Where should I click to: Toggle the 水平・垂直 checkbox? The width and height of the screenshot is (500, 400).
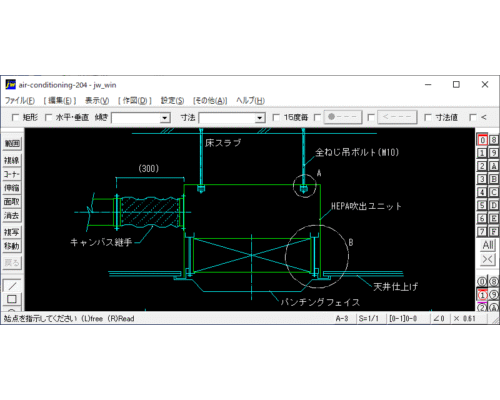[x=49, y=117]
